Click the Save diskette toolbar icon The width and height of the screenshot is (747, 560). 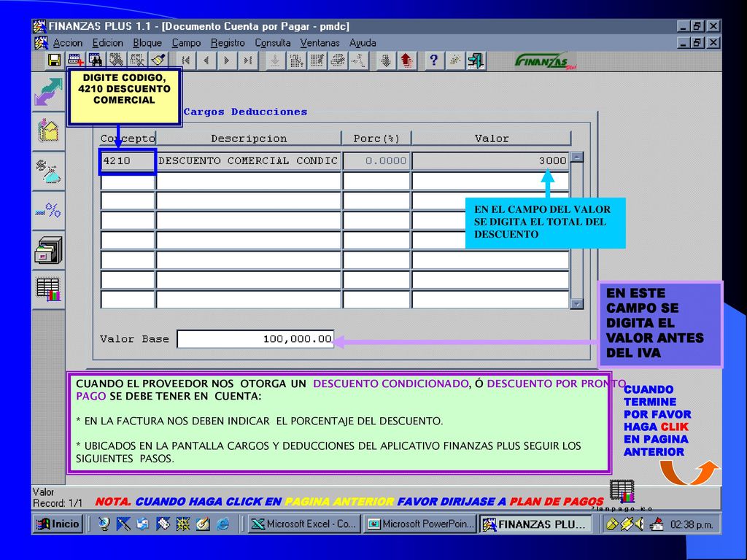pyautogui.click(x=54, y=61)
